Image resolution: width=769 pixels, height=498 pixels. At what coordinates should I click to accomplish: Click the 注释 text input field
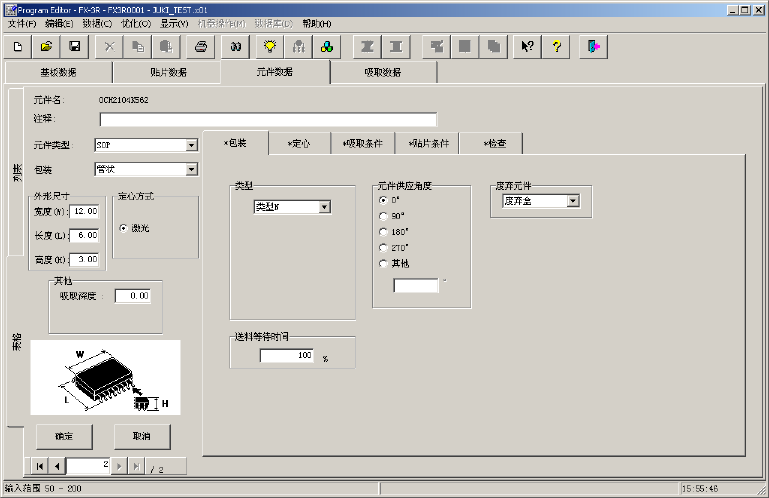[268, 120]
